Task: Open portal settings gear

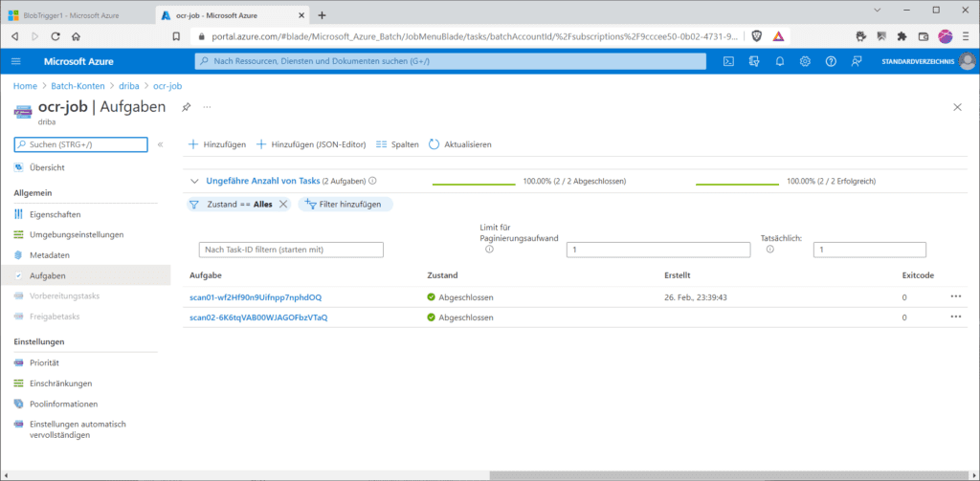Action: pyautogui.click(x=806, y=61)
